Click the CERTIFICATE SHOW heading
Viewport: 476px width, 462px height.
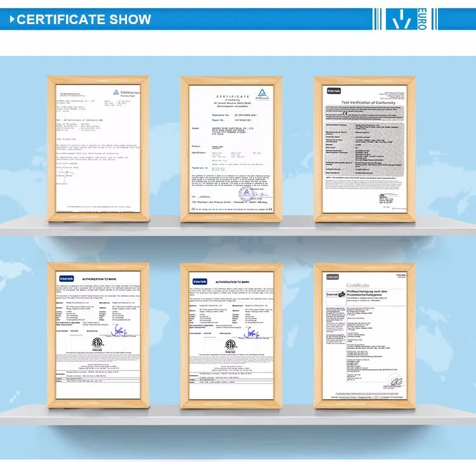point(84,20)
